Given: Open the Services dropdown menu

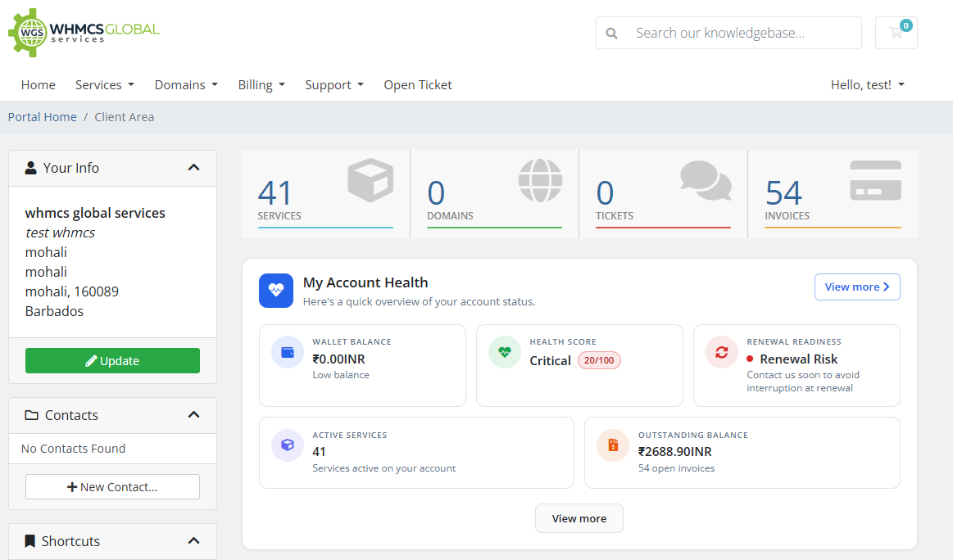Looking at the screenshot, I should coord(105,85).
